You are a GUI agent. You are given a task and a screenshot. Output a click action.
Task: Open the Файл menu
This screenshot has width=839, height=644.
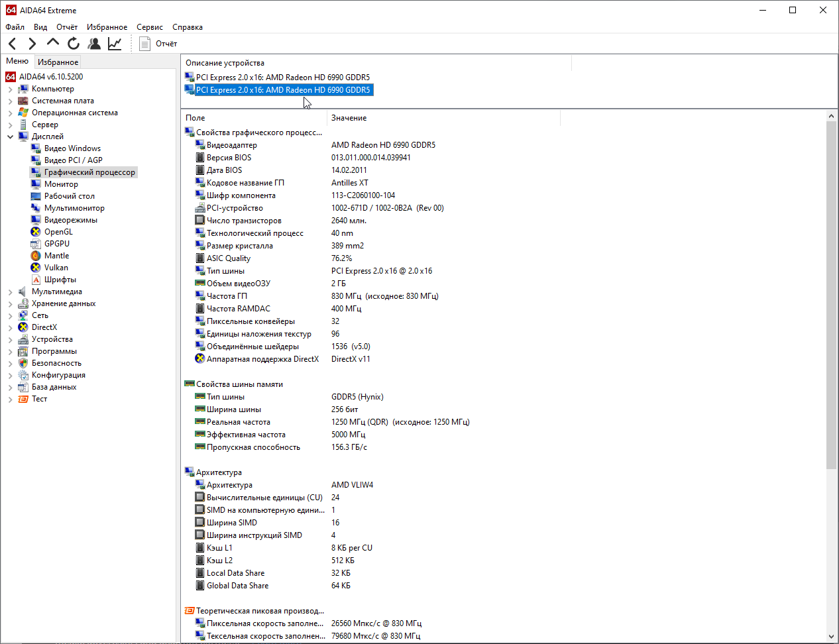click(x=15, y=27)
